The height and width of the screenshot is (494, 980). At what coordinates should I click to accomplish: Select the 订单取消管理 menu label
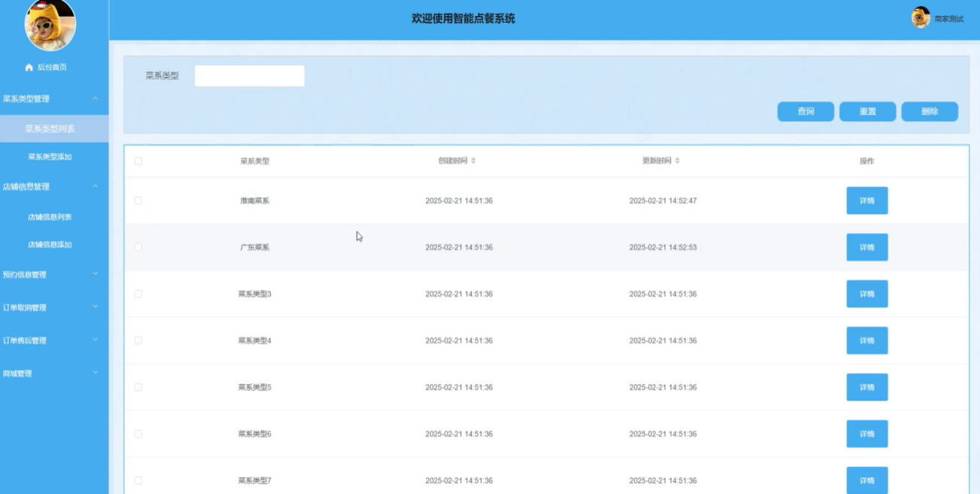25,307
